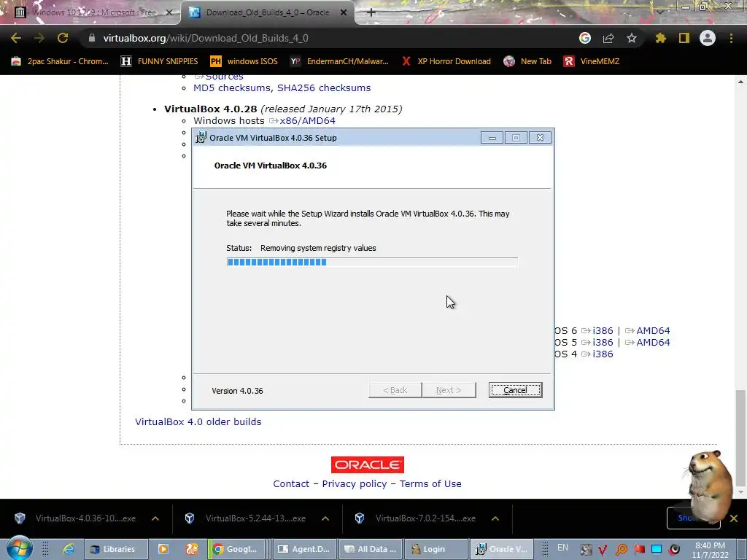This screenshot has width=747, height=560.
Task: Open a new browser tab with plus
Action: pyautogui.click(x=371, y=12)
